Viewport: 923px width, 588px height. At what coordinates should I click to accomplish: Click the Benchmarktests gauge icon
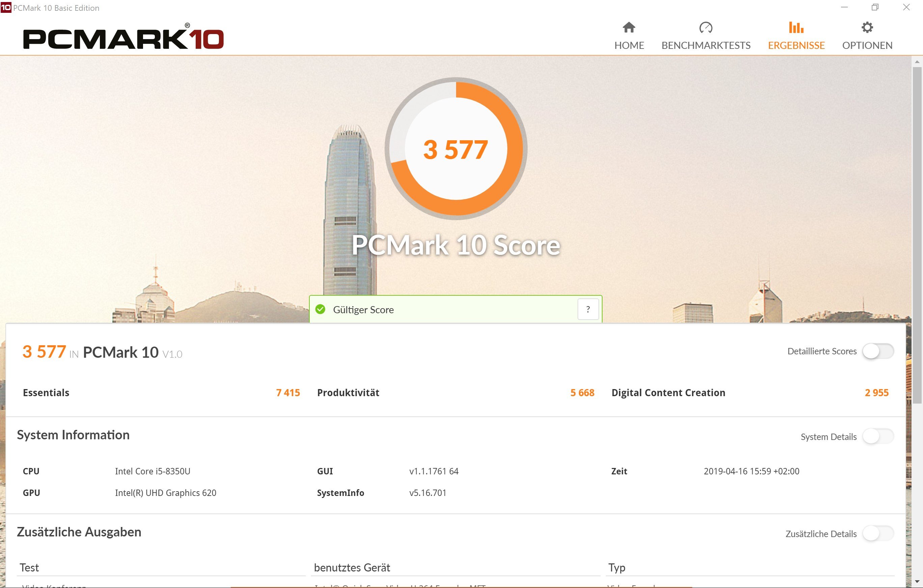pyautogui.click(x=706, y=27)
